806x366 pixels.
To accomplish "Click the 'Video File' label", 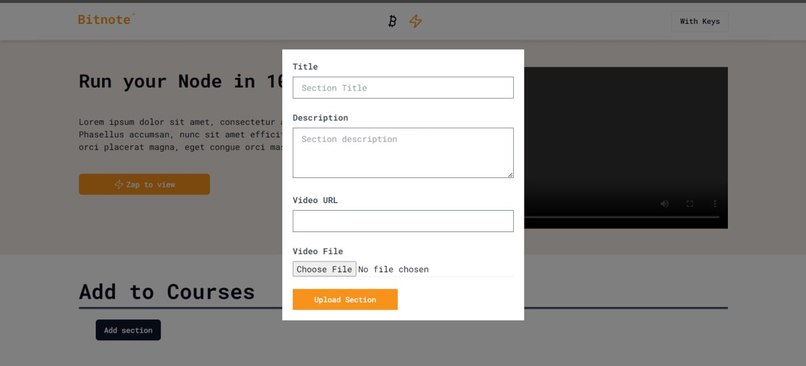I will [318, 251].
